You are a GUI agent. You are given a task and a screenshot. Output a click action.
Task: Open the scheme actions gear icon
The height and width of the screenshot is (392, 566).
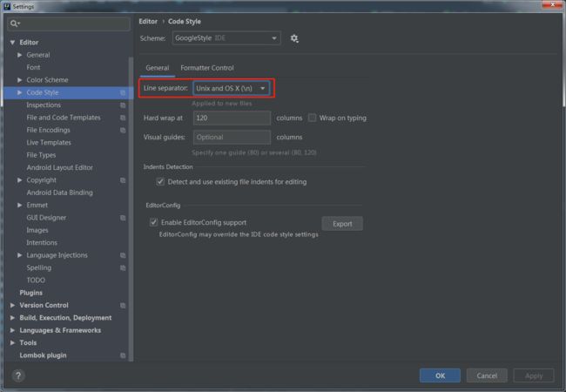[294, 38]
